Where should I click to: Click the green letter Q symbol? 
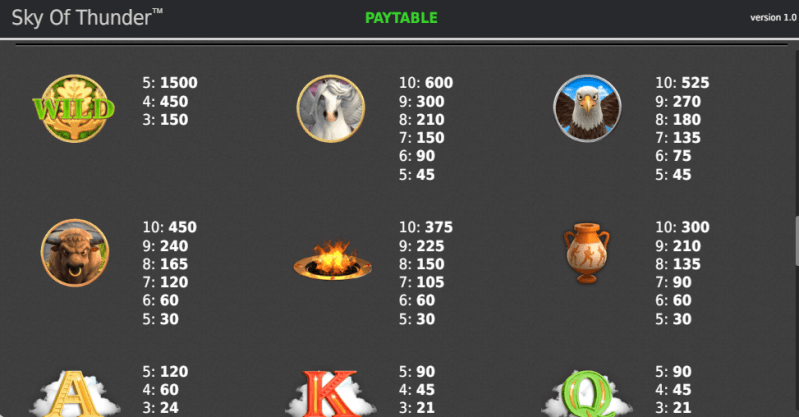587,394
